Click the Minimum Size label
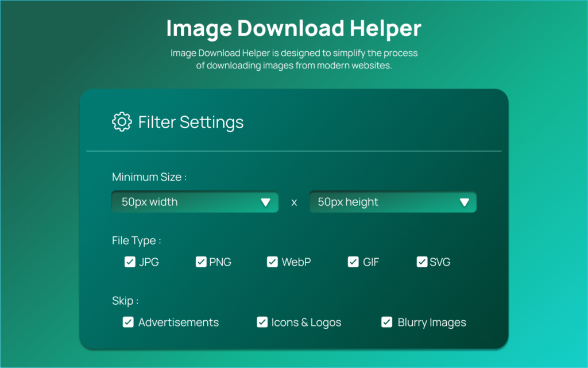The image size is (588, 368). point(149,177)
